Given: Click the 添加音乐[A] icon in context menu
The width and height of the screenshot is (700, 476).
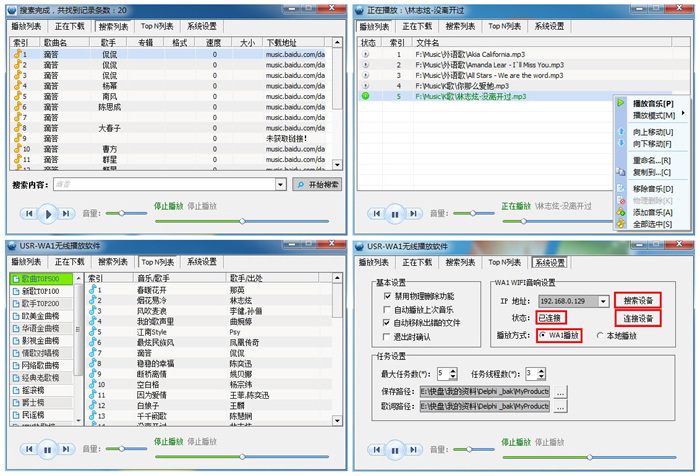Looking at the screenshot, I should [621, 211].
